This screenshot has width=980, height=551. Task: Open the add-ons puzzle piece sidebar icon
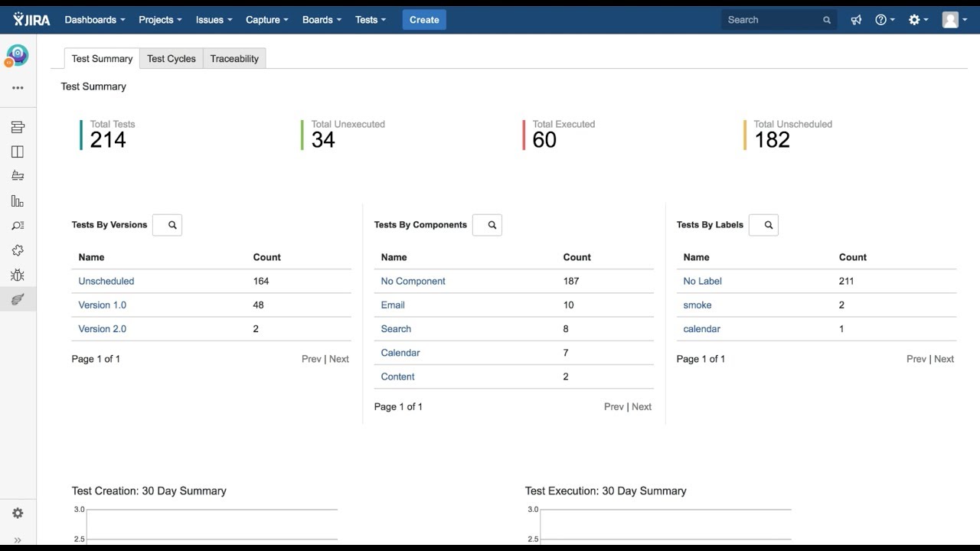(x=18, y=250)
